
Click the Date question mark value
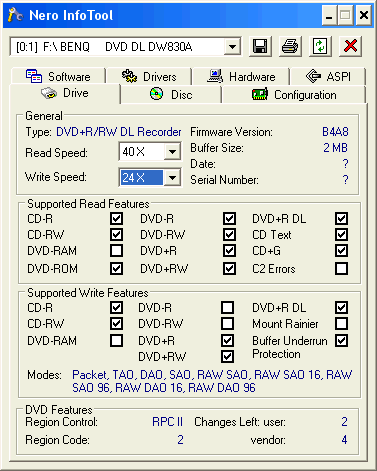click(x=345, y=164)
